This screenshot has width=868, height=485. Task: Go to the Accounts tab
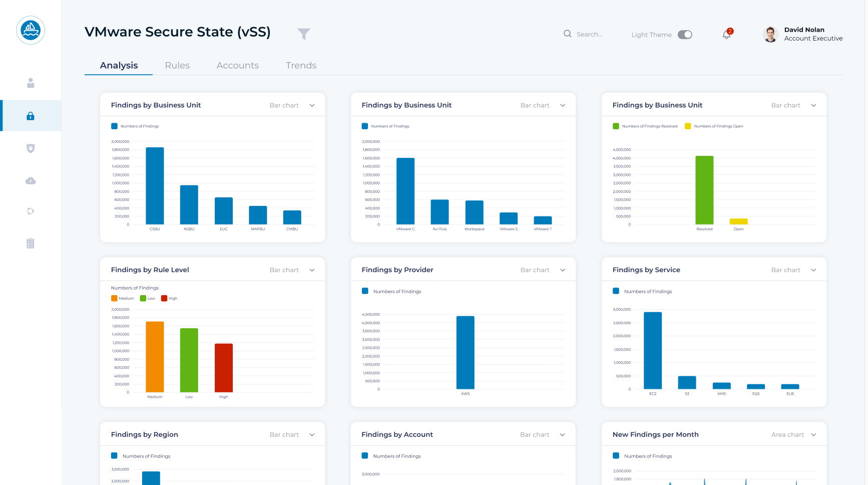pyautogui.click(x=237, y=66)
